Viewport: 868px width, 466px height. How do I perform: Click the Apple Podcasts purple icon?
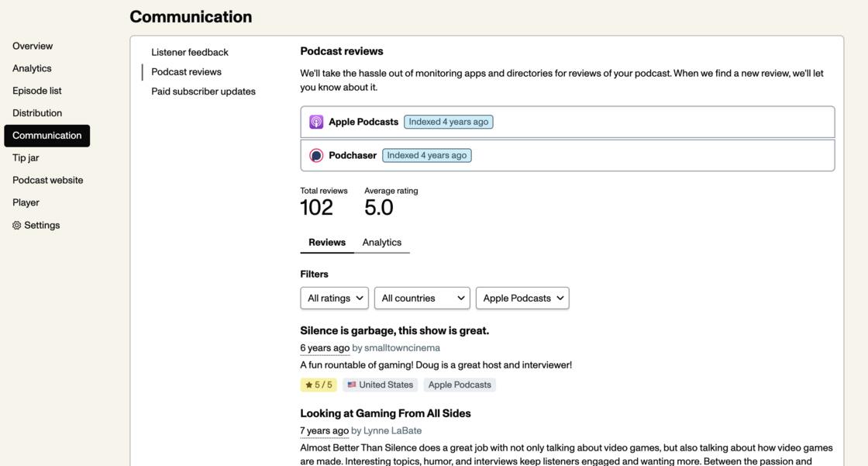point(316,122)
